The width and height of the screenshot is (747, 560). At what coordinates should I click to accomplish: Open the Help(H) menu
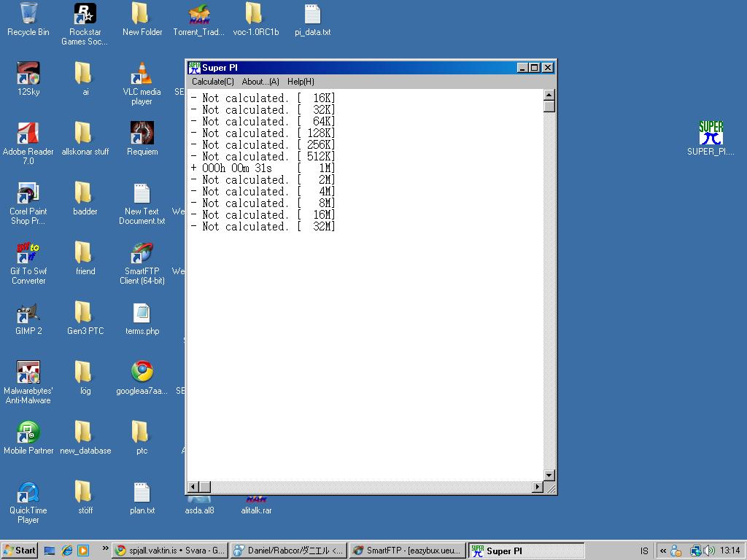point(301,82)
